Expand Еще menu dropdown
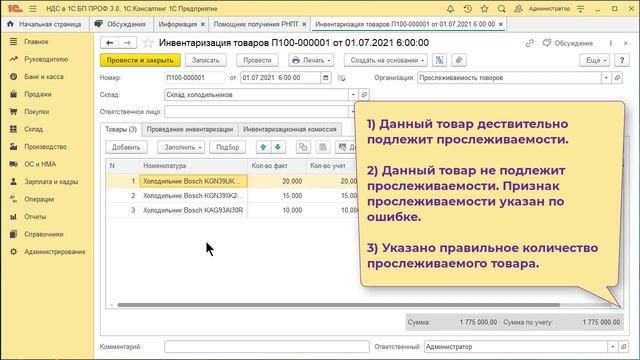Screen dimensions: 640x360 [595, 60]
